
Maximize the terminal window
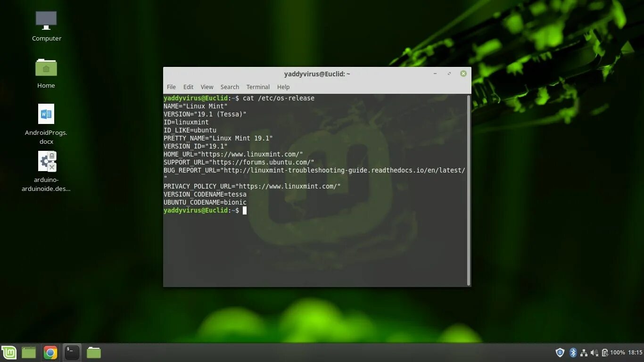(x=449, y=74)
